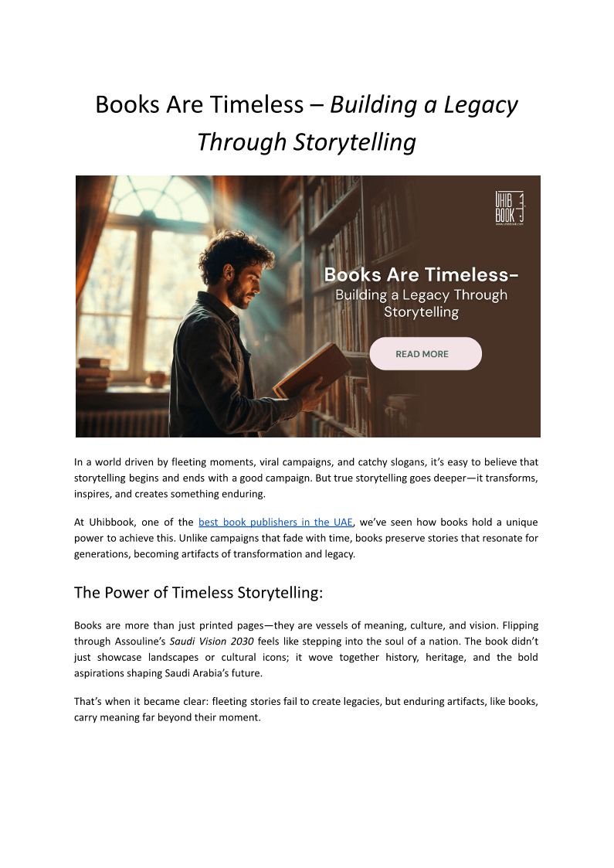
Task: Click the banner subtitle "Building a Legacy Through Storytelling"
Action: click(x=421, y=304)
